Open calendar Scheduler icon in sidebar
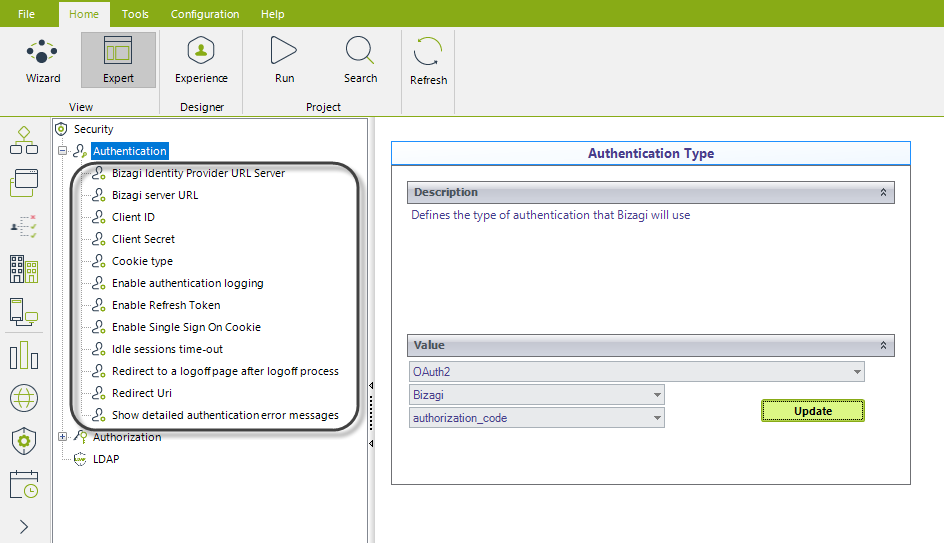The image size is (944, 543). (24, 484)
